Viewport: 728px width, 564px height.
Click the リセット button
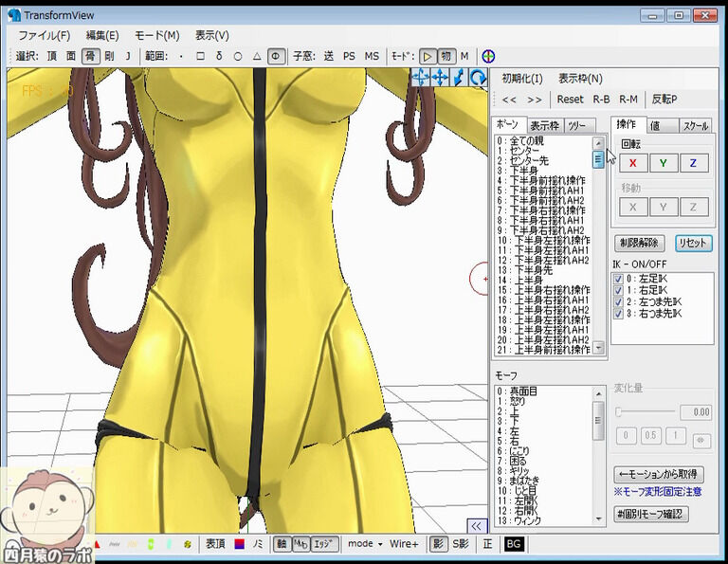[694, 244]
